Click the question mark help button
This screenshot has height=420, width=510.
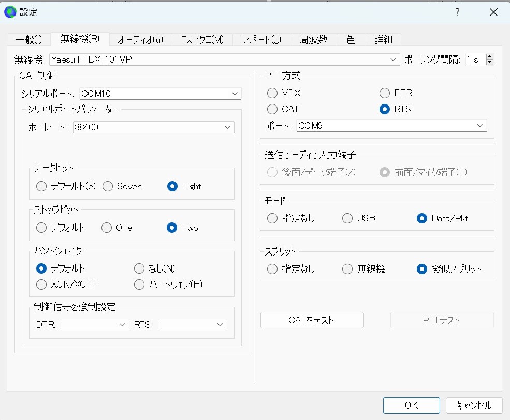[457, 12]
